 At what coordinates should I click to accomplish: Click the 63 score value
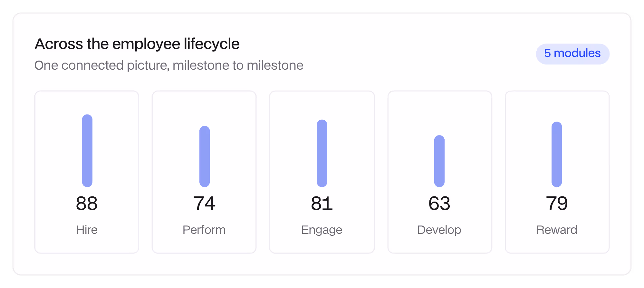tap(439, 204)
